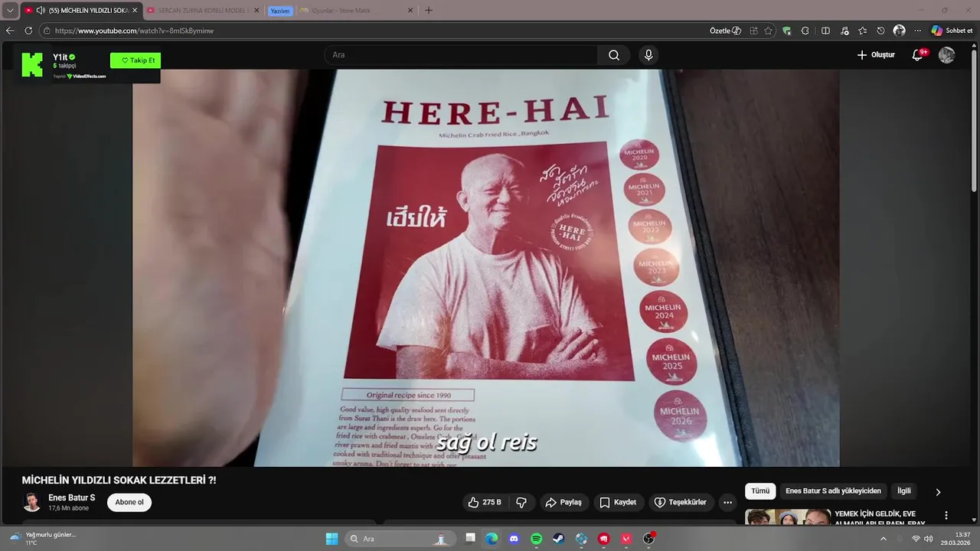Click the green Takip Et button
The image size is (980, 551).
pos(136,60)
